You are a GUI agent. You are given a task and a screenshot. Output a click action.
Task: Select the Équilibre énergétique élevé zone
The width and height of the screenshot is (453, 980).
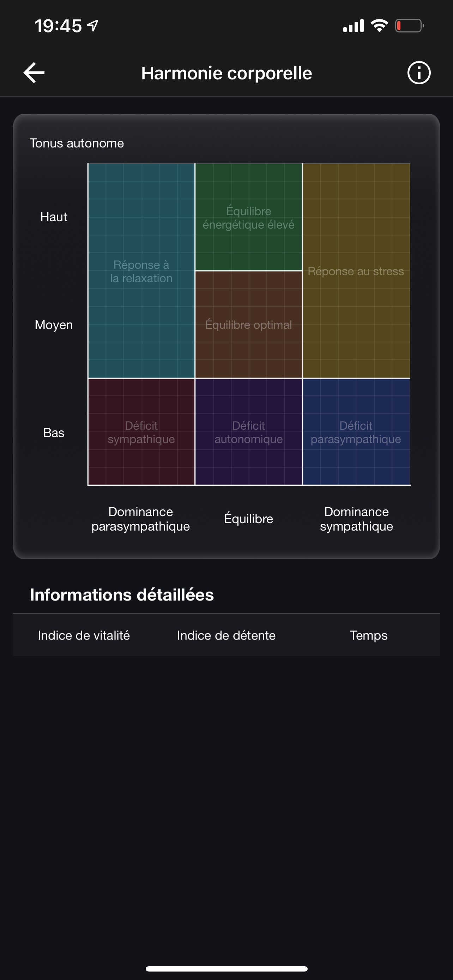pyautogui.click(x=248, y=217)
